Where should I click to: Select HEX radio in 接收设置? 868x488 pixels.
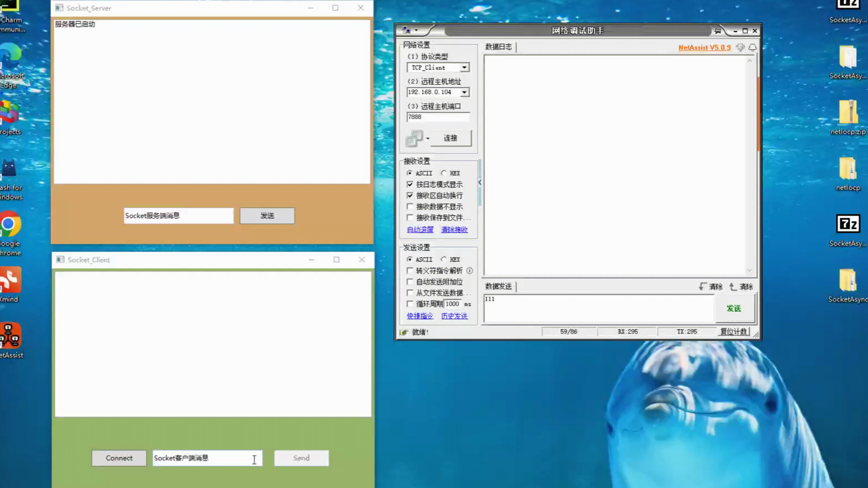click(444, 173)
